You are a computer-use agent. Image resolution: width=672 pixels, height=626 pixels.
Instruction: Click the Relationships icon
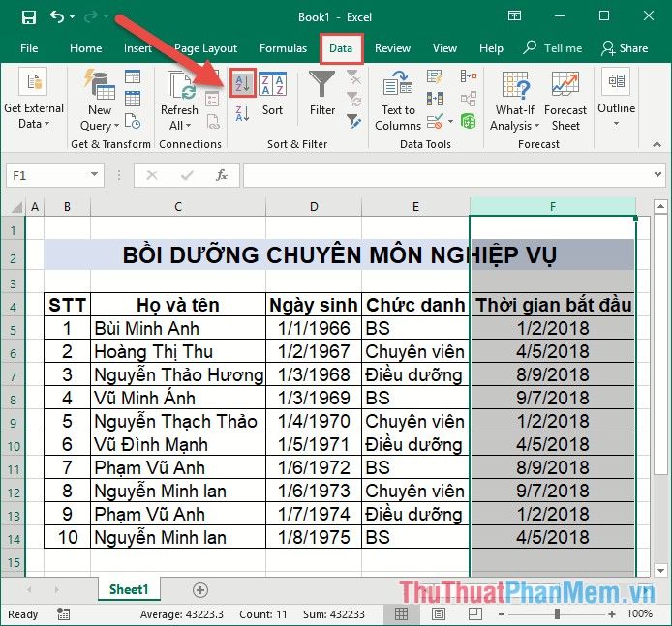tap(469, 100)
